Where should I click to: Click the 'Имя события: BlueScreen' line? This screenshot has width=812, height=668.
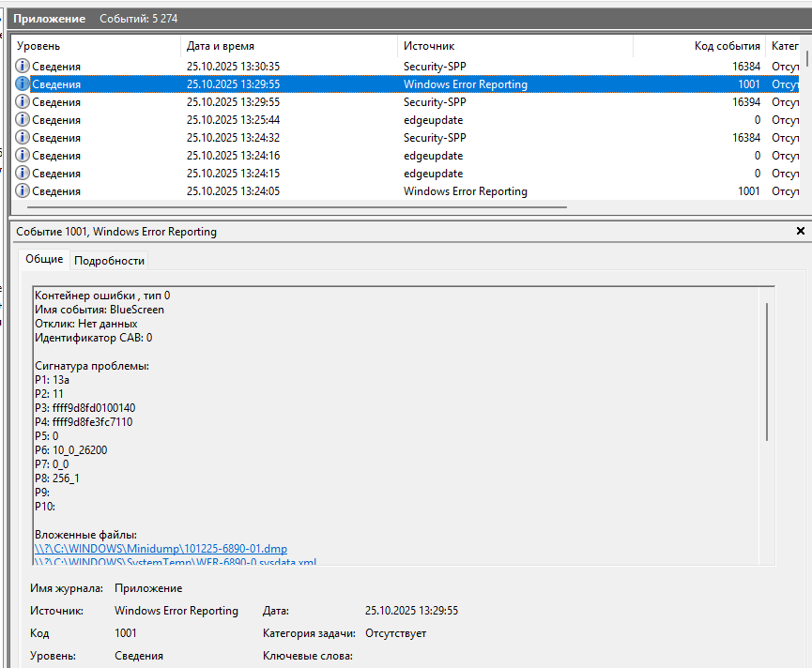tap(100, 310)
